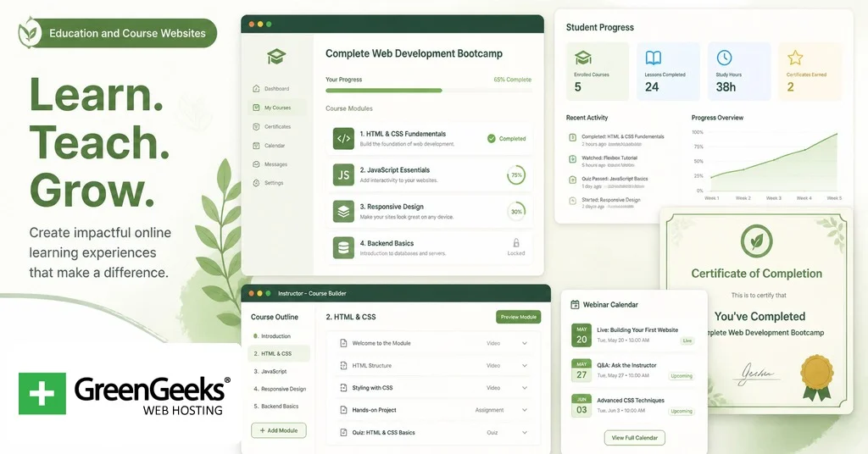Image resolution: width=868 pixels, height=454 pixels.
Task: Click the Your Progress bar
Action: 428,90
